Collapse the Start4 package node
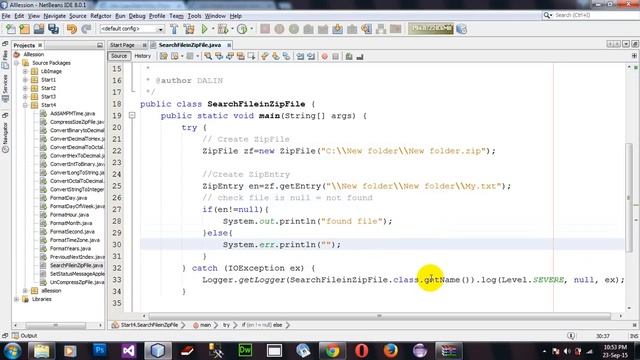This screenshot has height=360, width=640. click(x=25, y=105)
